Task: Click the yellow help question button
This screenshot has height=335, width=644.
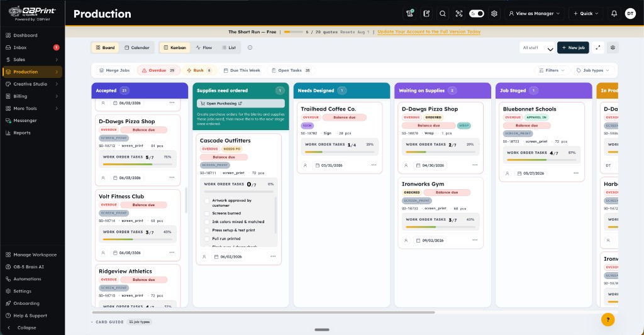Action: click(x=608, y=319)
